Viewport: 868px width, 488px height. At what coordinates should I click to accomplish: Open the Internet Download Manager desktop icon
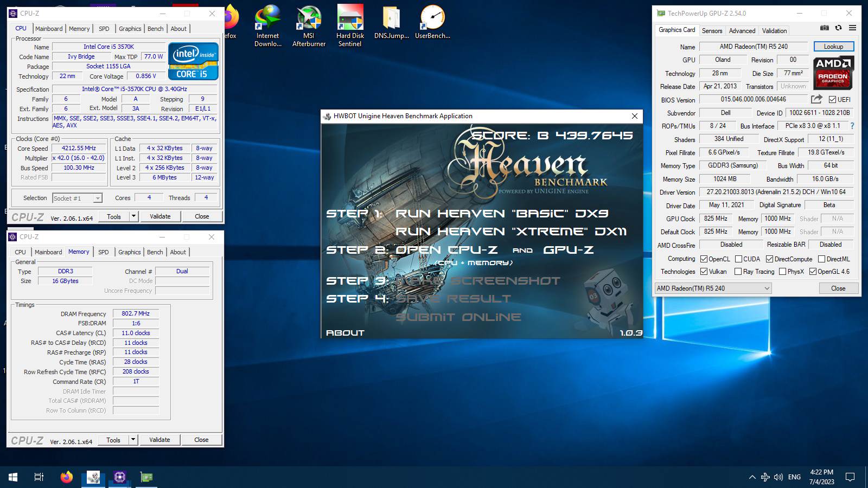pos(268,25)
